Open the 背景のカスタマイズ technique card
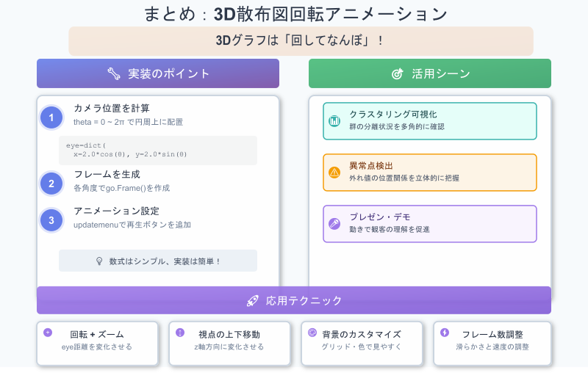This screenshot has height=373, width=588. point(362,343)
